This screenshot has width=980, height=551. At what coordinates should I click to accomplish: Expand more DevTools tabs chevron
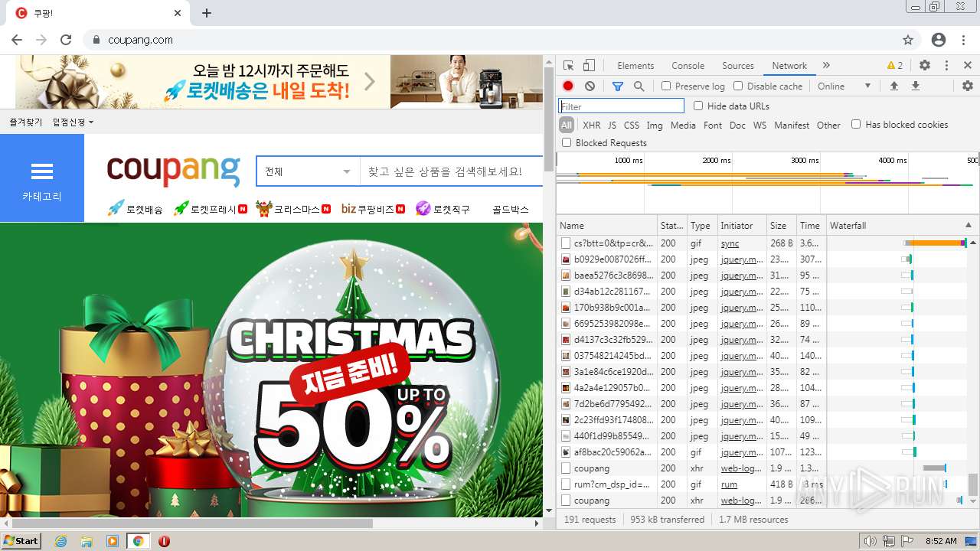(826, 66)
